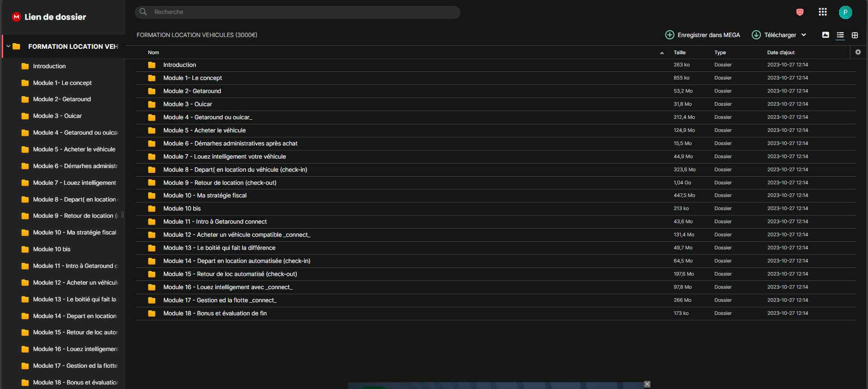Expand the Télécharger dropdown chevron
Screen dimensions: 868x389
click(804, 35)
